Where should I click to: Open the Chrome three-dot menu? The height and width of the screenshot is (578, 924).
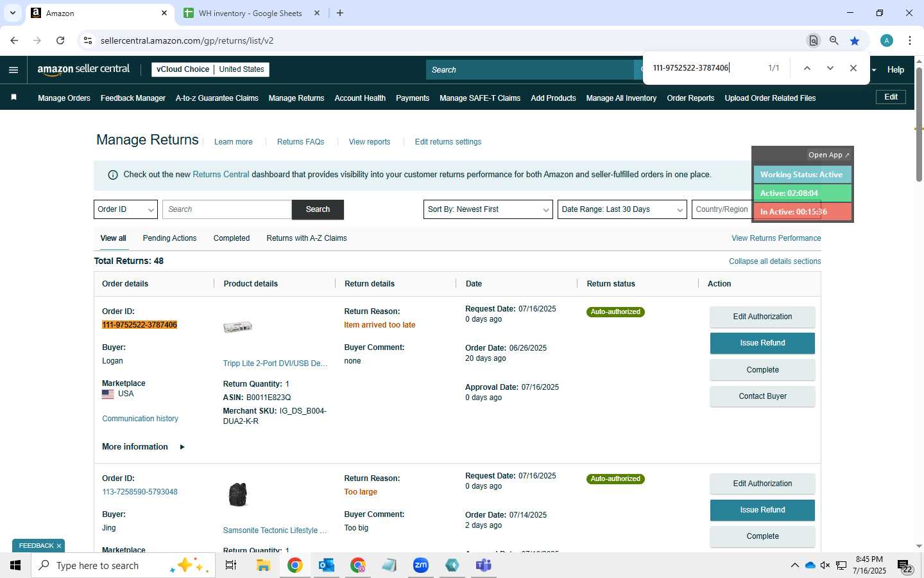coord(910,40)
